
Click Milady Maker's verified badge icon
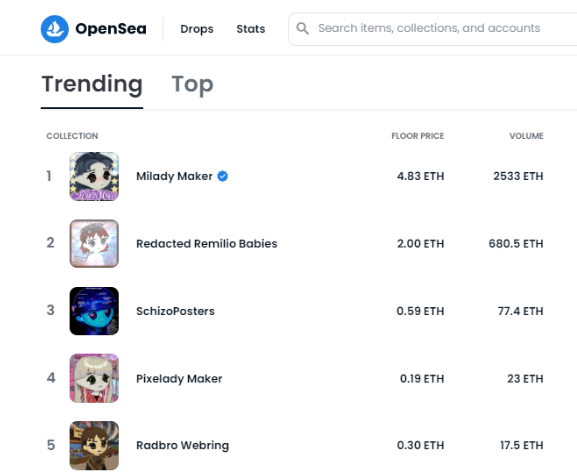[223, 176]
